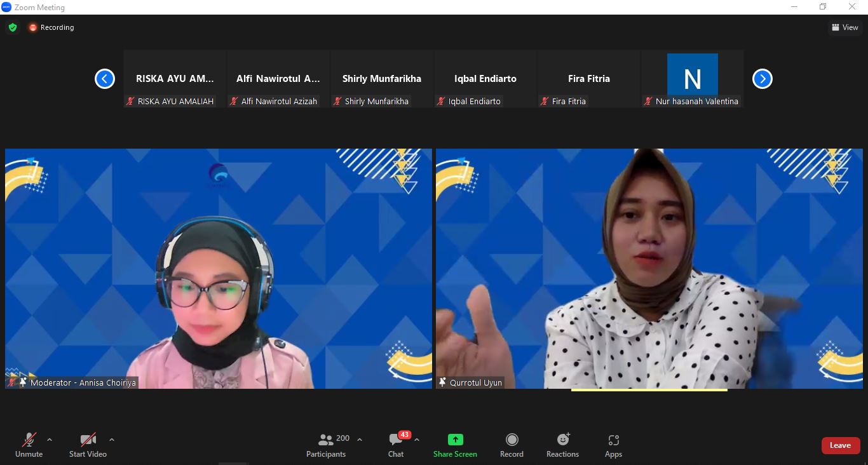This screenshot has width=868, height=465.
Task: Expand audio options chevron beside Unmute
Action: click(x=50, y=440)
